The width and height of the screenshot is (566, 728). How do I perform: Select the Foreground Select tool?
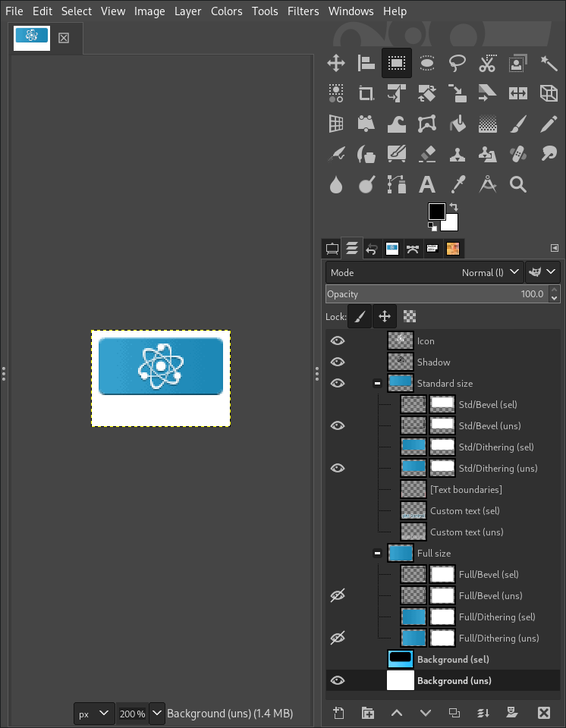(517, 63)
